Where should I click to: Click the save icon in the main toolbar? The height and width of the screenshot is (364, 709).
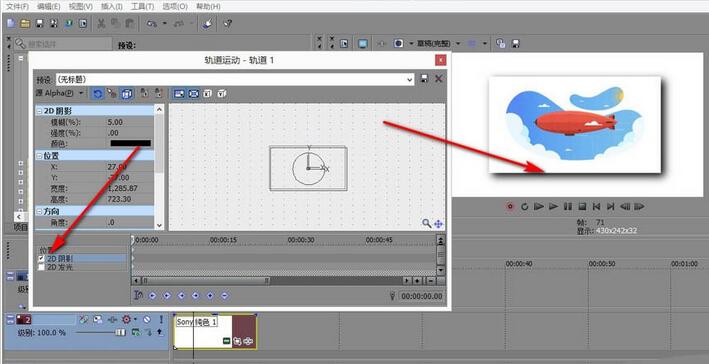click(39, 24)
